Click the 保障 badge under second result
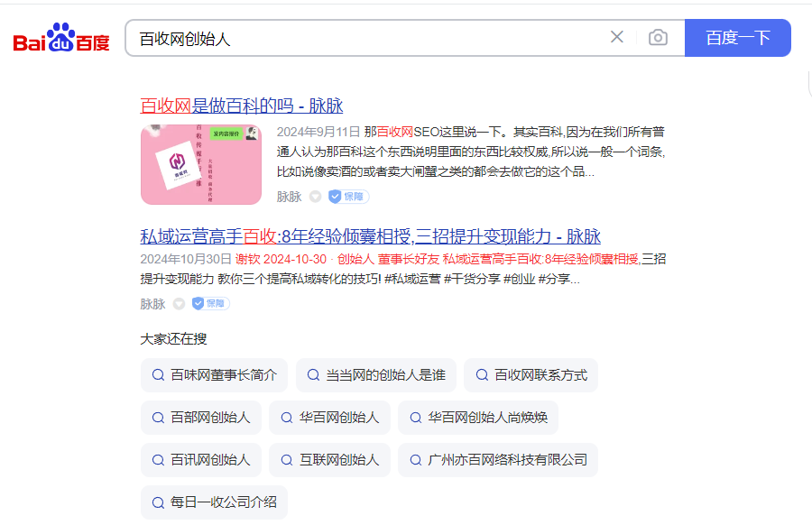The height and width of the screenshot is (525, 812). coord(211,303)
